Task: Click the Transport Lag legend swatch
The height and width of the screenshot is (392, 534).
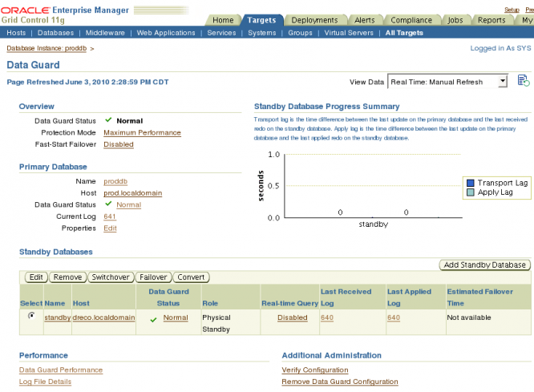Action: pos(471,184)
